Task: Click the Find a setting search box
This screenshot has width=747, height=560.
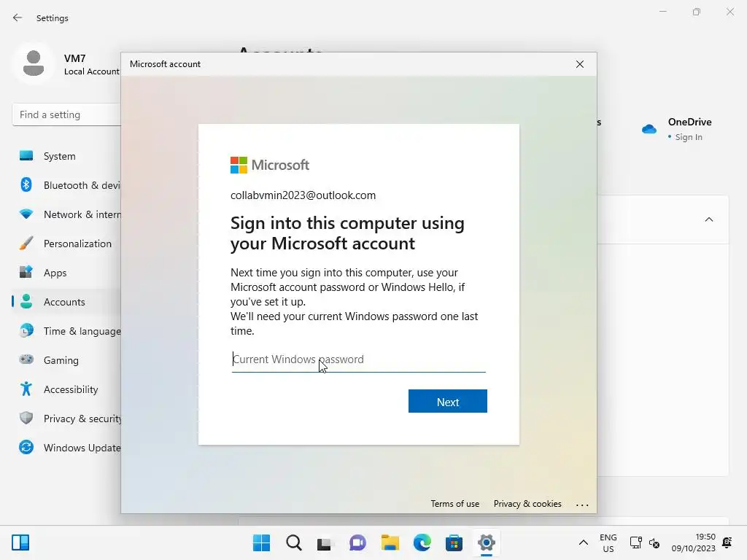Action: (x=66, y=114)
